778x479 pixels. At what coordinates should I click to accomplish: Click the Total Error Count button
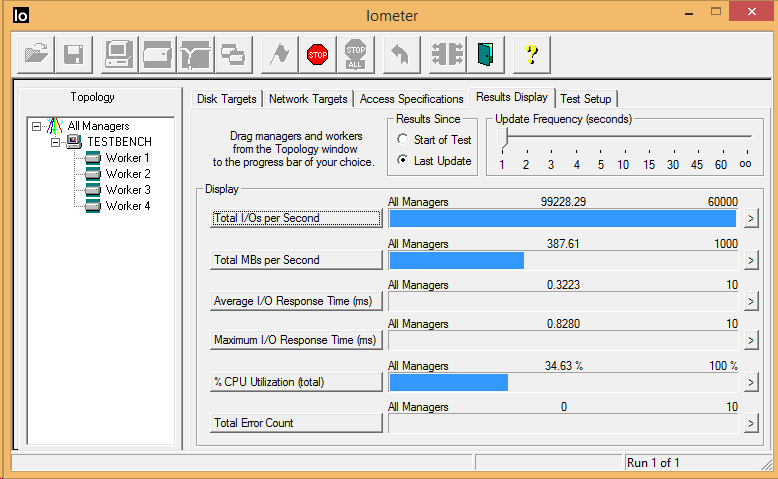(296, 423)
